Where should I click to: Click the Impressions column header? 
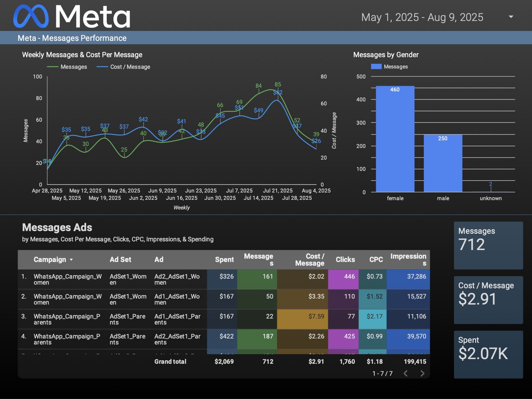click(x=408, y=260)
